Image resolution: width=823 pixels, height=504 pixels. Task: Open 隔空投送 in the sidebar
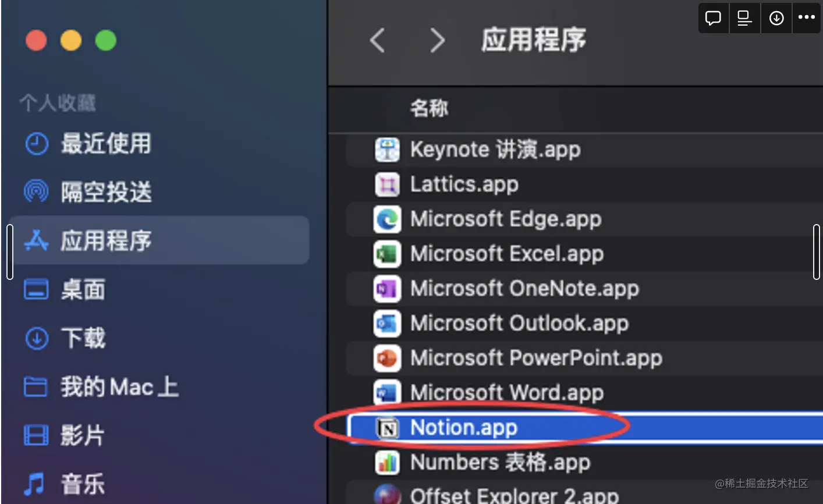point(106,191)
